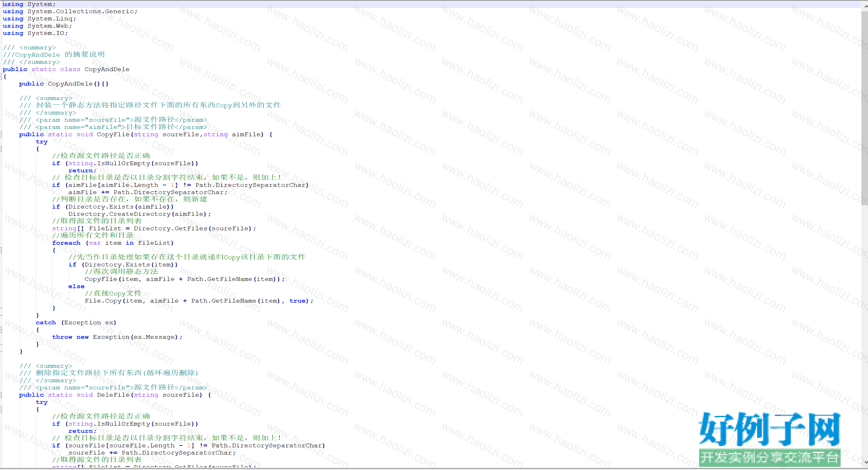This screenshot has width=868, height=470.
Task: Click the 'public static class CopyAndDele' declaration
Action: coord(66,70)
